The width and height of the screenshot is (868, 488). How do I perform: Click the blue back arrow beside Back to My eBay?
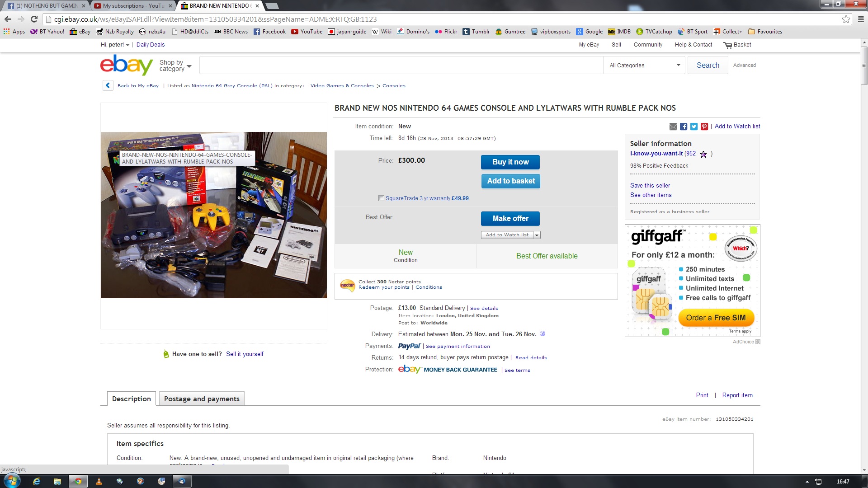(x=108, y=85)
